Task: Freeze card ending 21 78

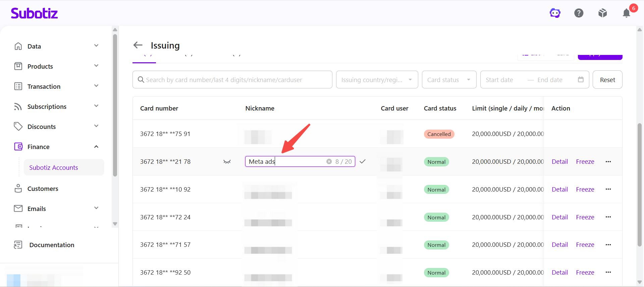Action: [x=585, y=162]
